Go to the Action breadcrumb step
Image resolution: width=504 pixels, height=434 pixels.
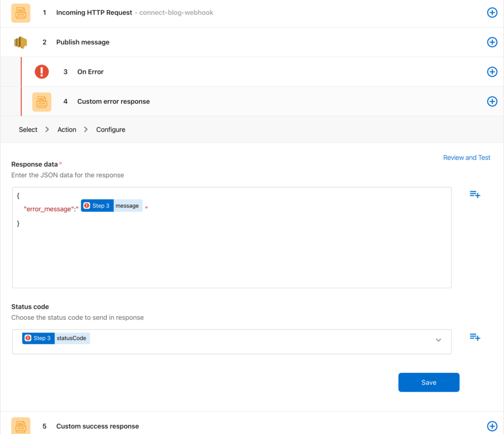click(x=67, y=130)
